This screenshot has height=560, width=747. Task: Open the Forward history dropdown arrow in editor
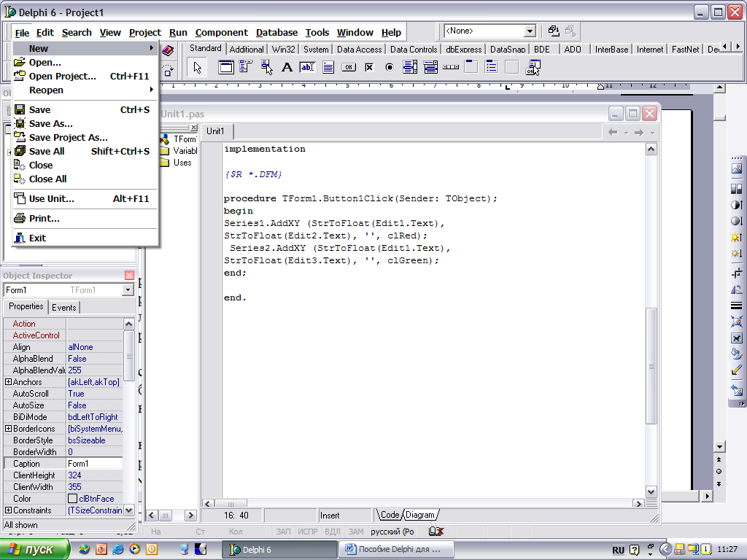pos(652,133)
